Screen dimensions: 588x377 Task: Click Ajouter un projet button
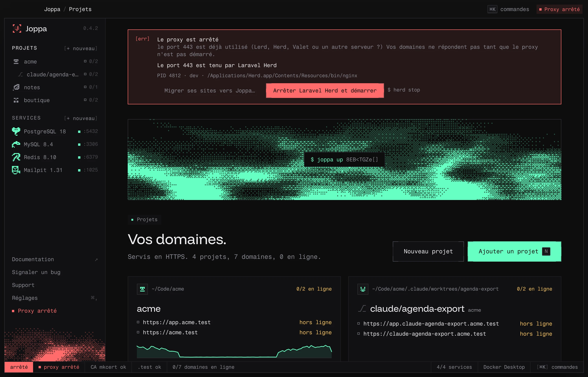pos(514,251)
